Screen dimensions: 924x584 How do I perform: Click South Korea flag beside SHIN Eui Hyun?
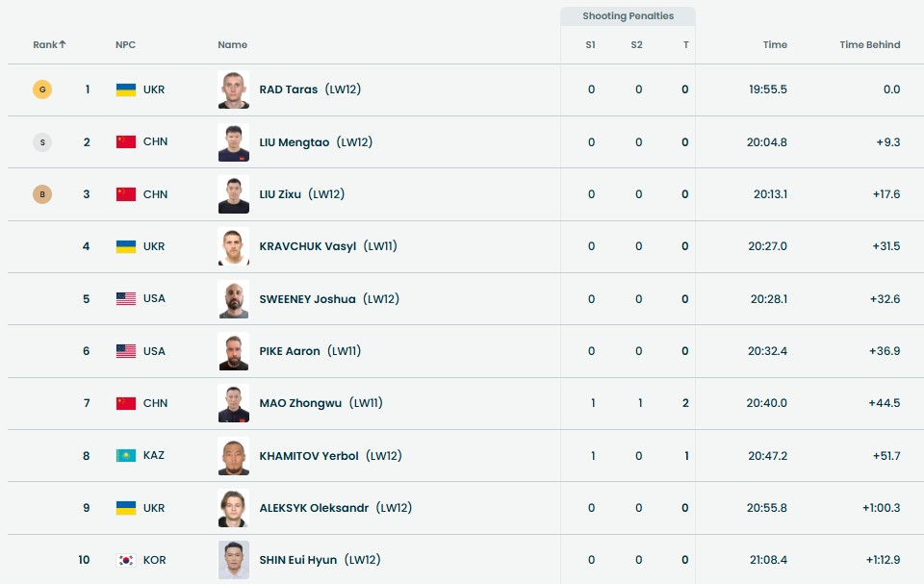click(x=125, y=560)
